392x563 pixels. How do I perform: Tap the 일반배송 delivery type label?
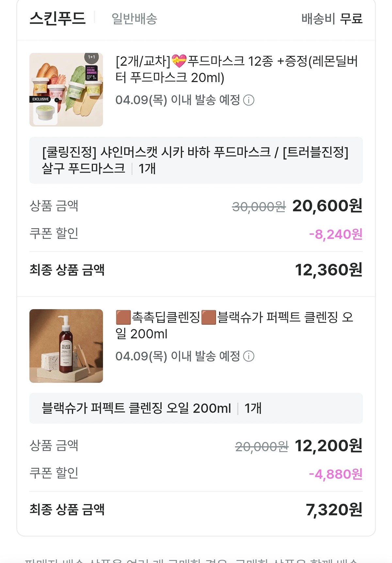(134, 19)
